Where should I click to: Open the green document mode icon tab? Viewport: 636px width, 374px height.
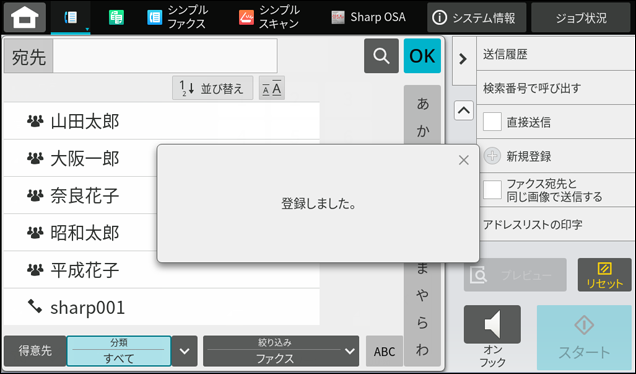pos(116,17)
